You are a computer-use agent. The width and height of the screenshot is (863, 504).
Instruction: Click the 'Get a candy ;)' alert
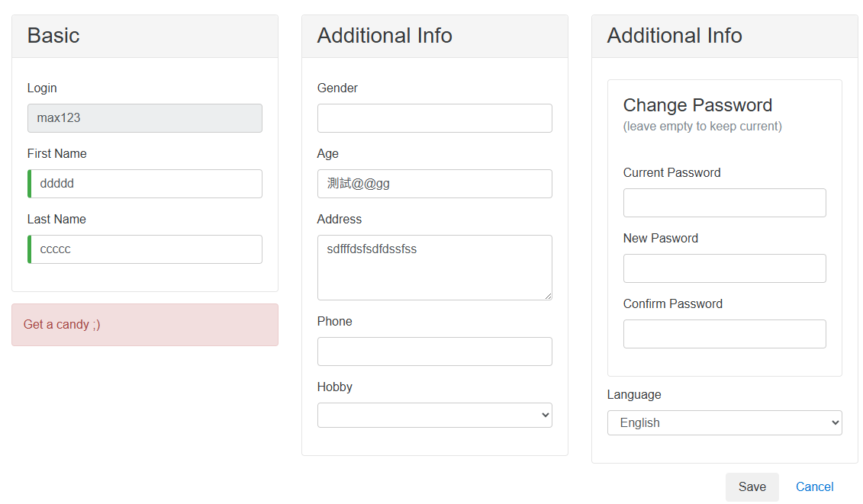144,325
